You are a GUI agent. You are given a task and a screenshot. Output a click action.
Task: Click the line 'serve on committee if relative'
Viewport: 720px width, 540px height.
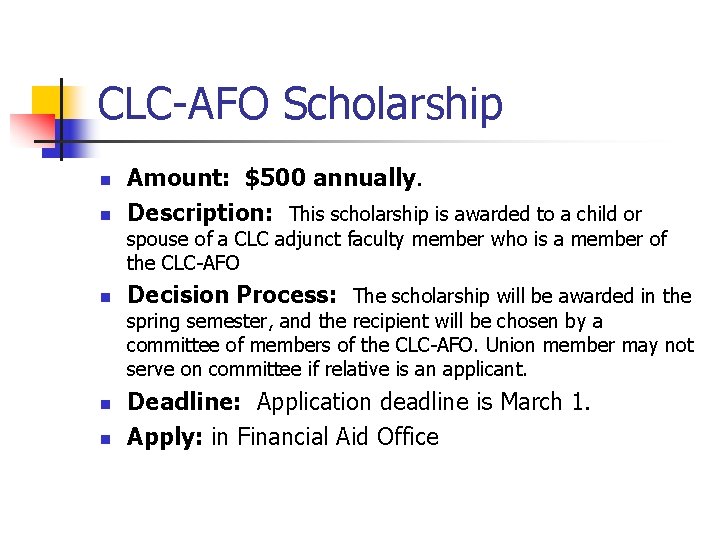click(x=326, y=369)
